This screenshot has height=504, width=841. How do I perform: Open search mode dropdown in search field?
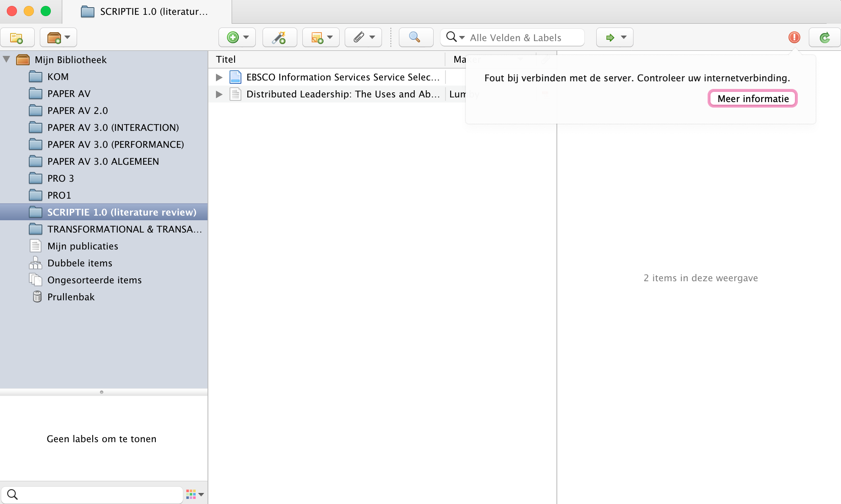point(455,37)
